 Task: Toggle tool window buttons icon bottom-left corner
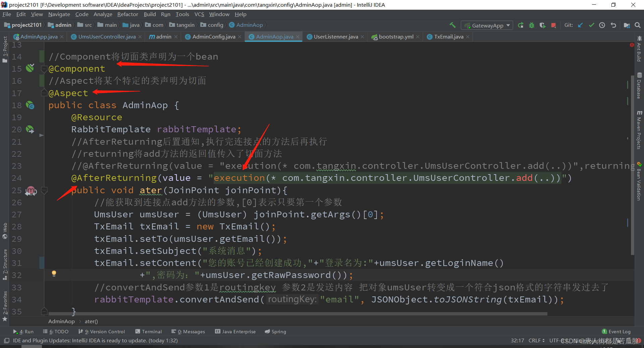point(6,341)
